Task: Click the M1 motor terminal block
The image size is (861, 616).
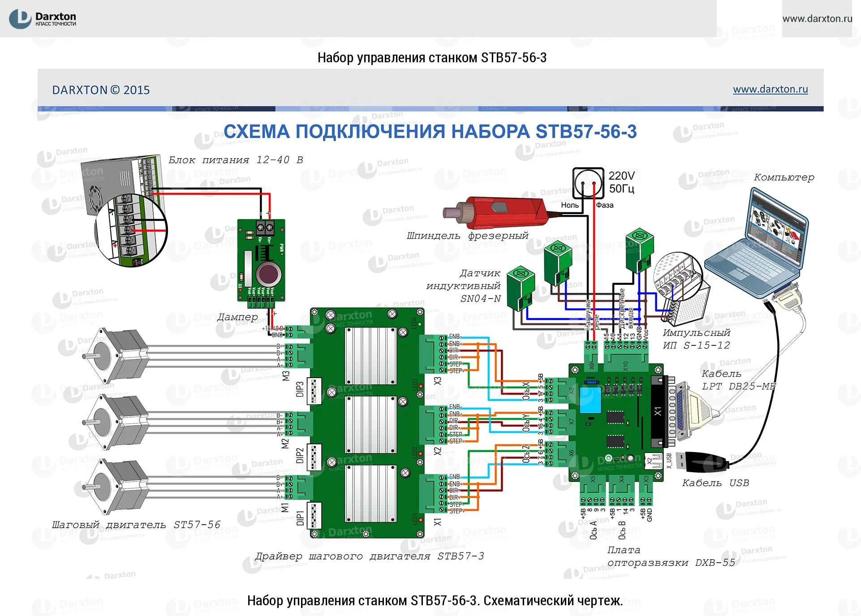Action: click(x=299, y=487)
